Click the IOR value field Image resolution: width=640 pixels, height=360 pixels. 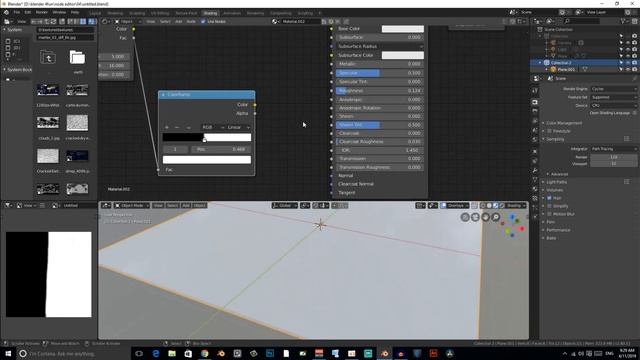point(380,150)
